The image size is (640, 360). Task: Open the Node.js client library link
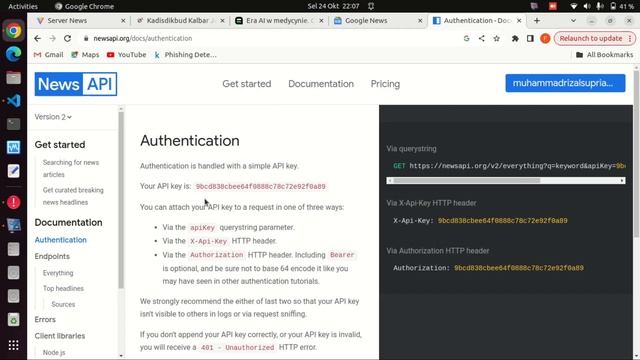pos(54,352)
